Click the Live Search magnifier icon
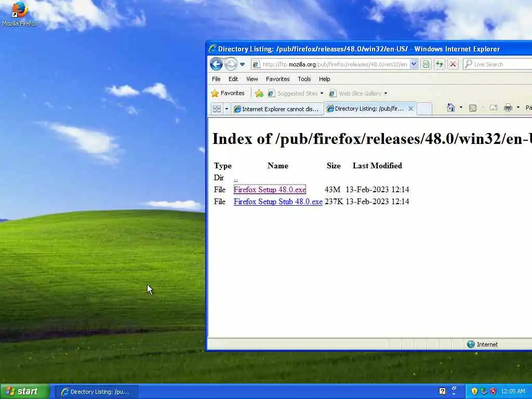Image resolution: width=532 pixels, height=399 pixels. 469,64
